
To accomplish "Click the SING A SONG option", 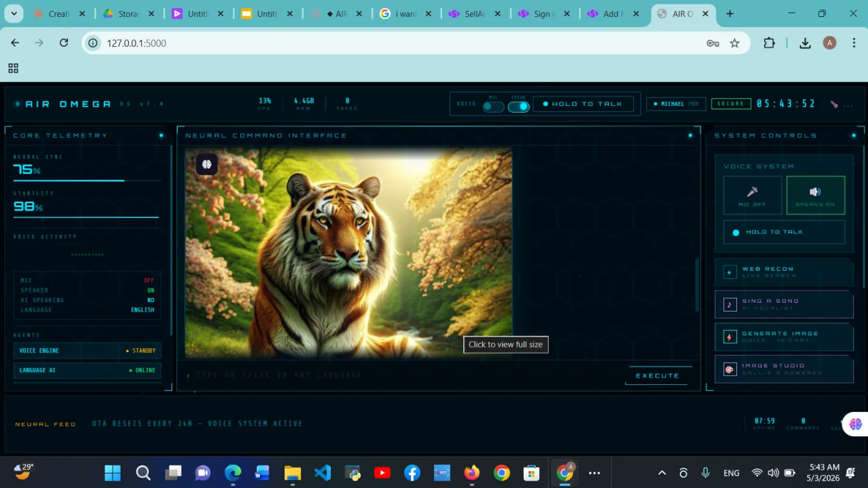I will [x=784, y=304].
